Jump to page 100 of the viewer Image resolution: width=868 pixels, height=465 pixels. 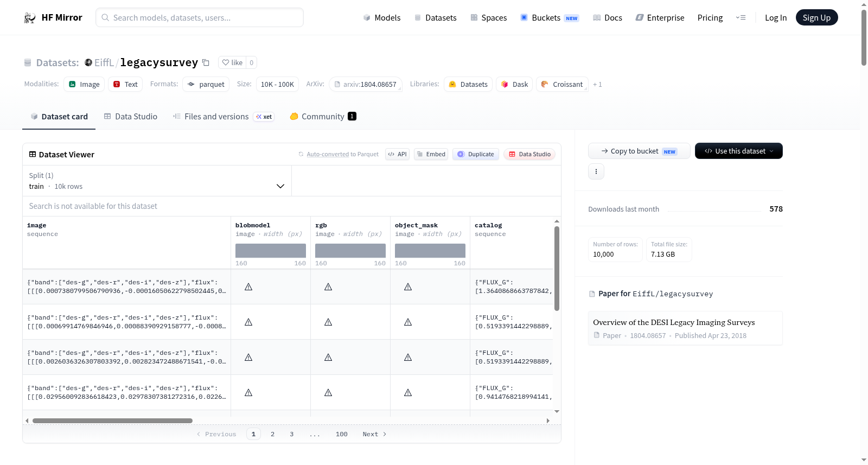342,434
